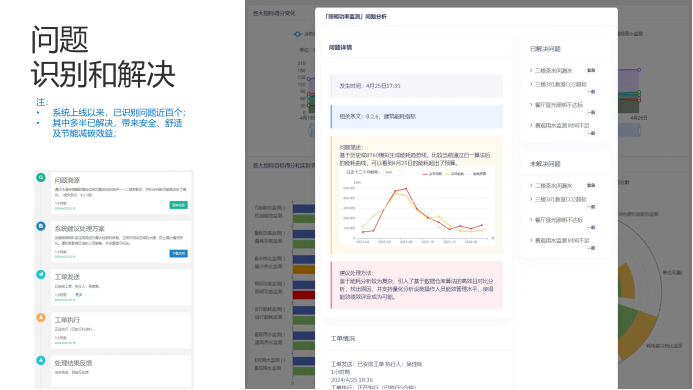Click the 未解决问题 panel heading

tap(545, 164)
